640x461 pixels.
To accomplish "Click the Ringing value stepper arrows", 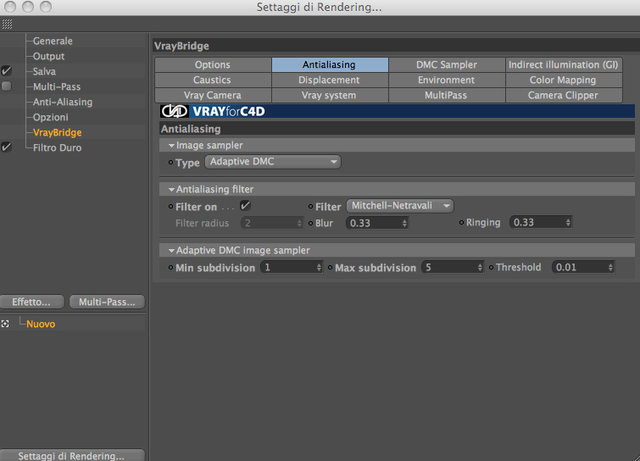I will tap(568, 223).
